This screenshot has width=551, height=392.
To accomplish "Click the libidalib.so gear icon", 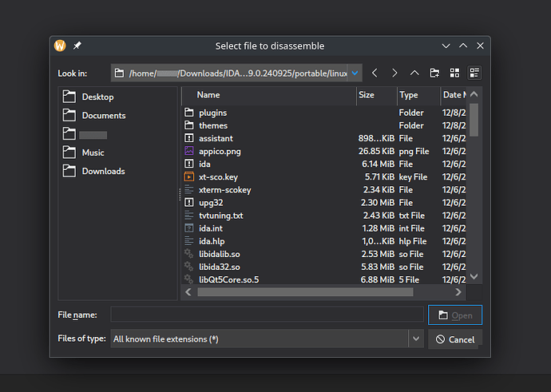I will (x=189, y=254).
